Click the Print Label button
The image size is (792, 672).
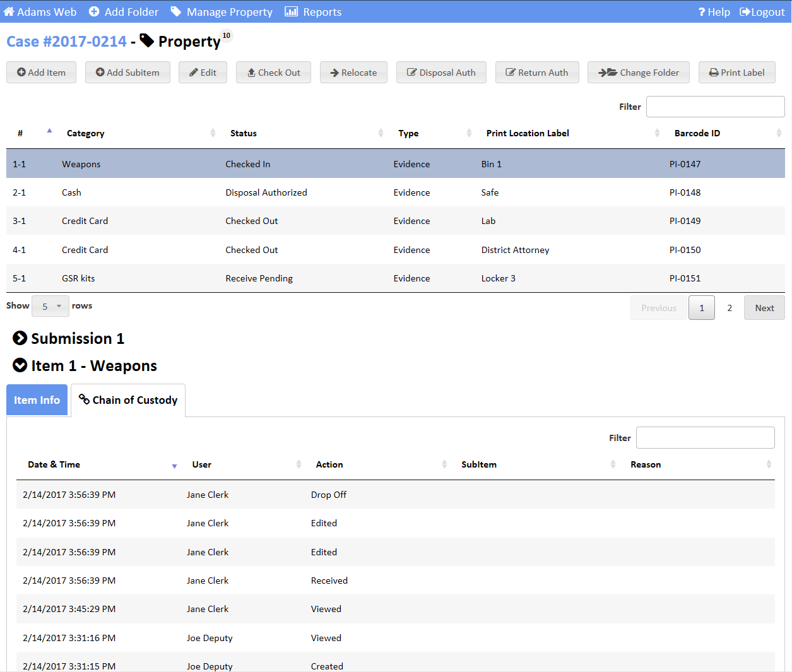[x=736, y=73]
